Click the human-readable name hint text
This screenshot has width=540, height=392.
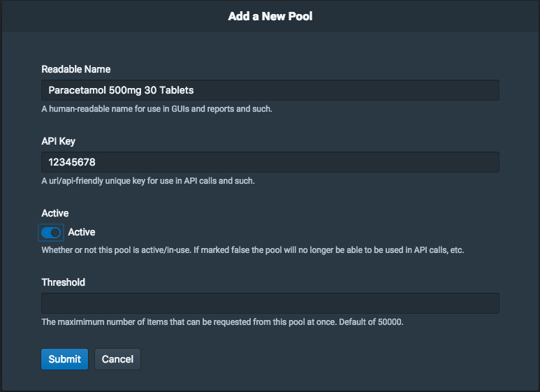(x=156, y=109)
